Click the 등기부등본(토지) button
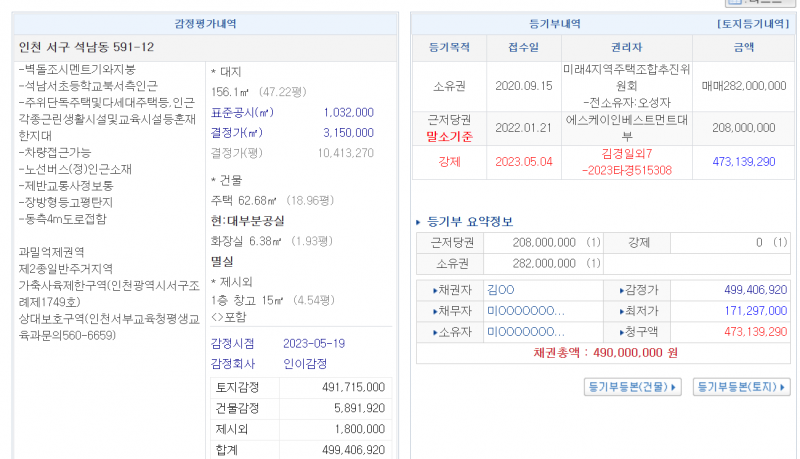Viewport: 800px width, 459px height. pyautogui.click(x=742, y=387)
